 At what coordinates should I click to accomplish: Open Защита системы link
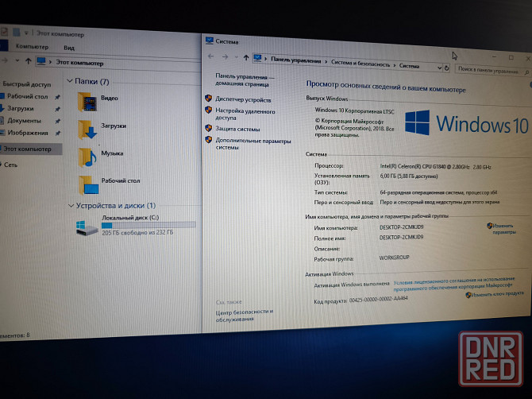point(238,129)
